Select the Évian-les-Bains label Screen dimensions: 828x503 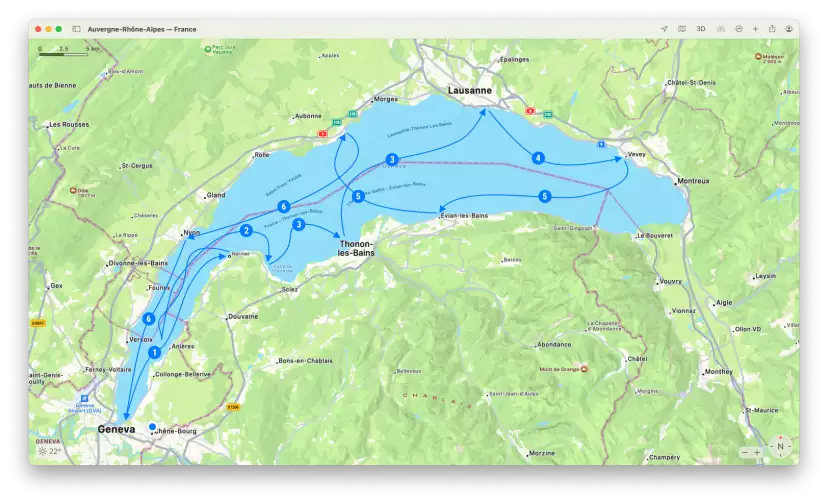pos(464,215)
